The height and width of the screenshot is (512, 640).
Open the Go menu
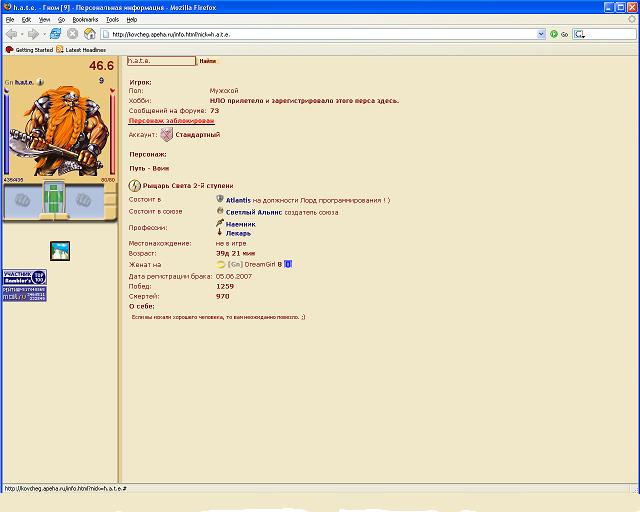pos(61,19)
